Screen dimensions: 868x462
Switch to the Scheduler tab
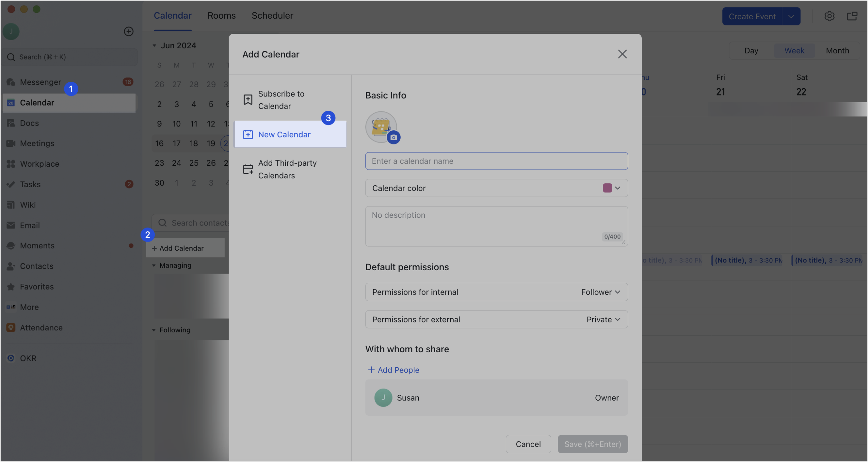[273, 15]
